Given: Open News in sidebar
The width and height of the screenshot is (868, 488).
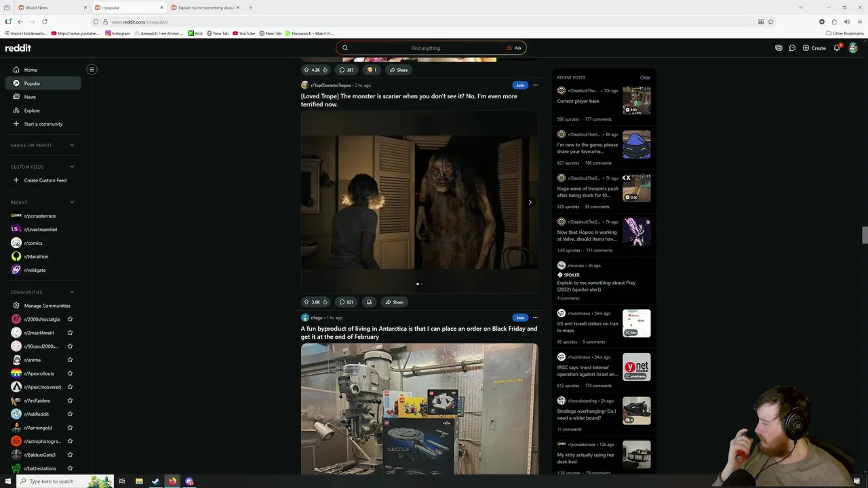Looking at the screenshot, I should [43, 97].
